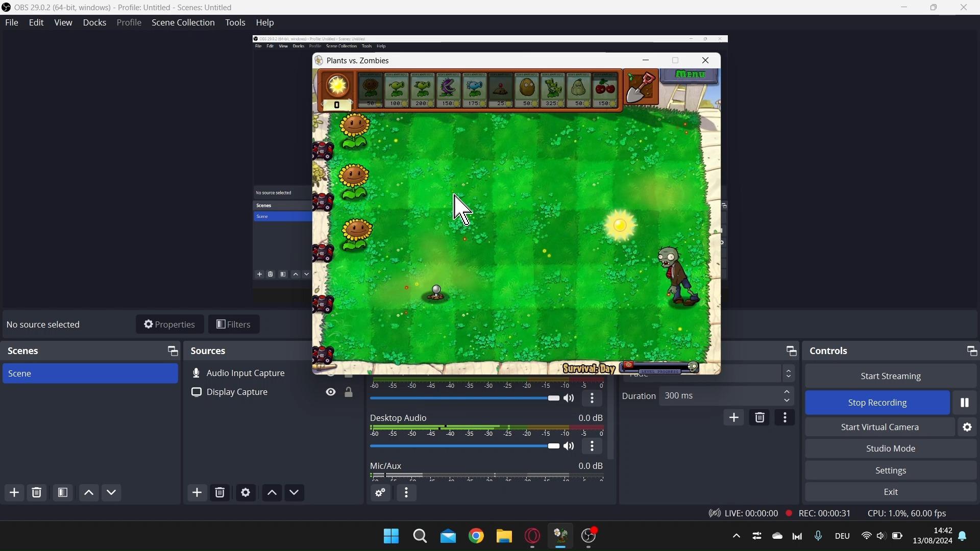
Task: Open source properties gear icon
Action: (x=246, y=493)
